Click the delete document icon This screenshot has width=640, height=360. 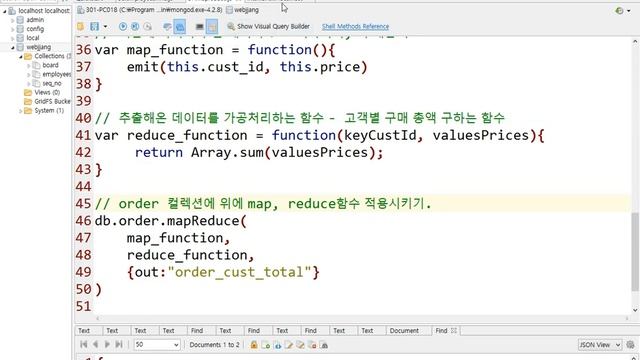point(313,345)
